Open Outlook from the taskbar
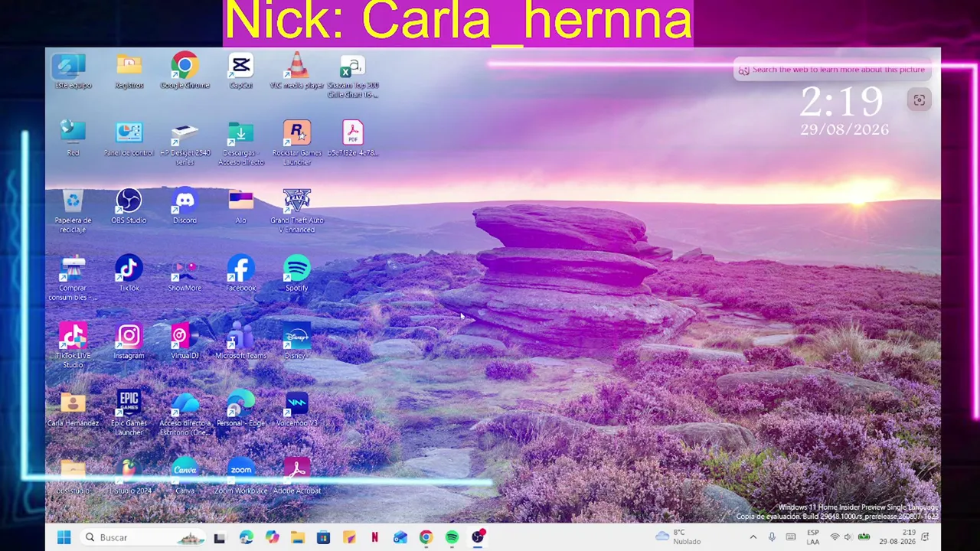980x551 pixels. pos(400,537)
